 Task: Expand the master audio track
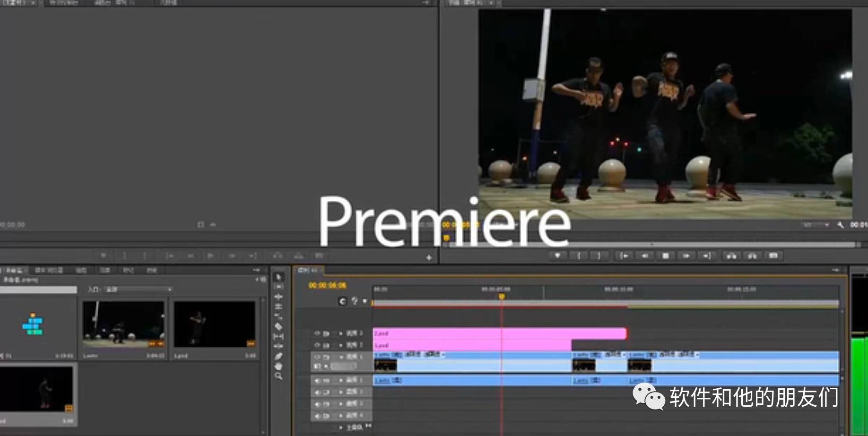(x=340, y=427)
